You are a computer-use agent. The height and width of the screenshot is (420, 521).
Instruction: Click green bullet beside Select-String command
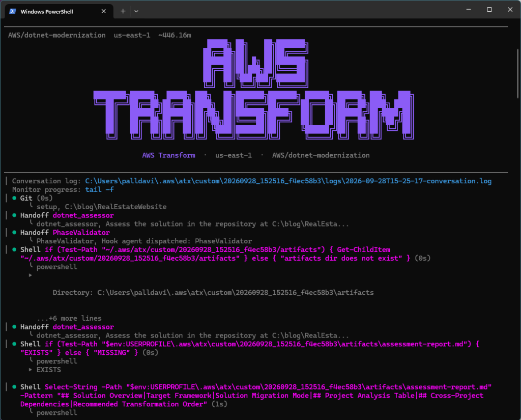[14, 387]
